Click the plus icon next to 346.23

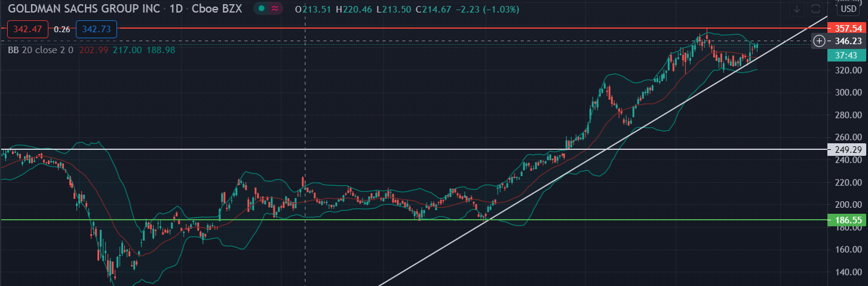pyautogui.click(x=820, y=41)
